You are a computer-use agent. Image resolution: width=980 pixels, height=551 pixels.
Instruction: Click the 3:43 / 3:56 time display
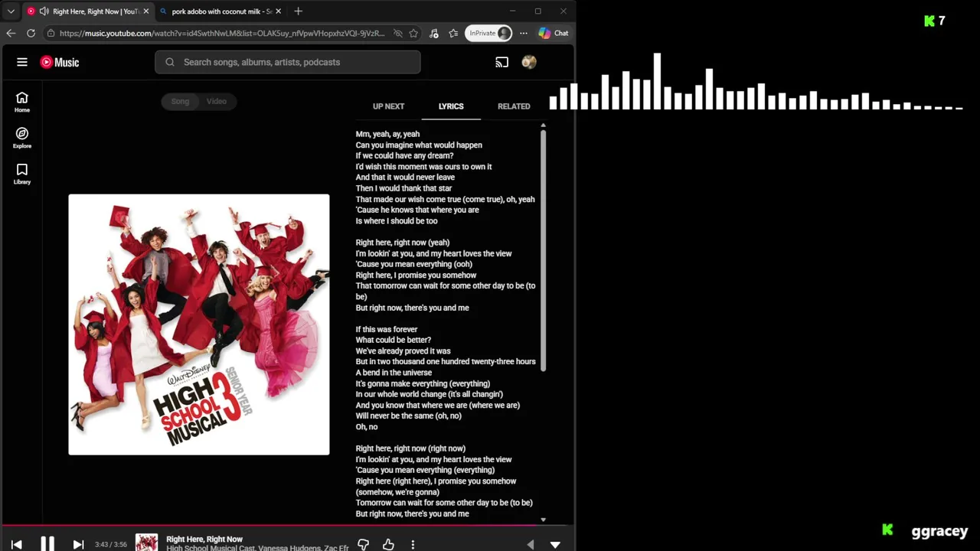pos(112,544)
